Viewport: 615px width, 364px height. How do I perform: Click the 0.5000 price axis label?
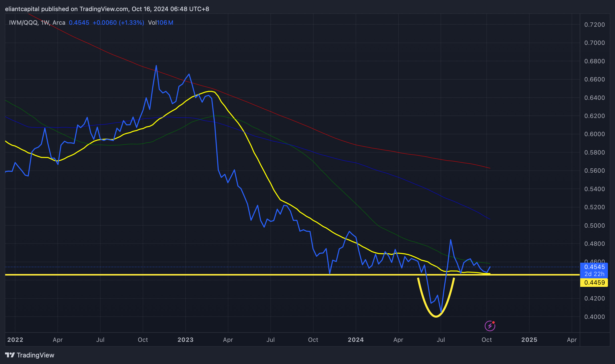[594, 226]
